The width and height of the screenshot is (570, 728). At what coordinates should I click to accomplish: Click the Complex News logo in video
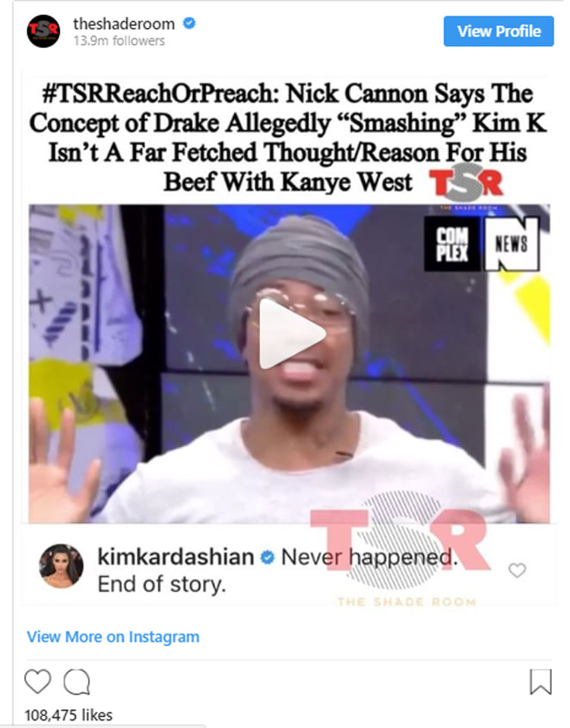click(x=482, y=244)
